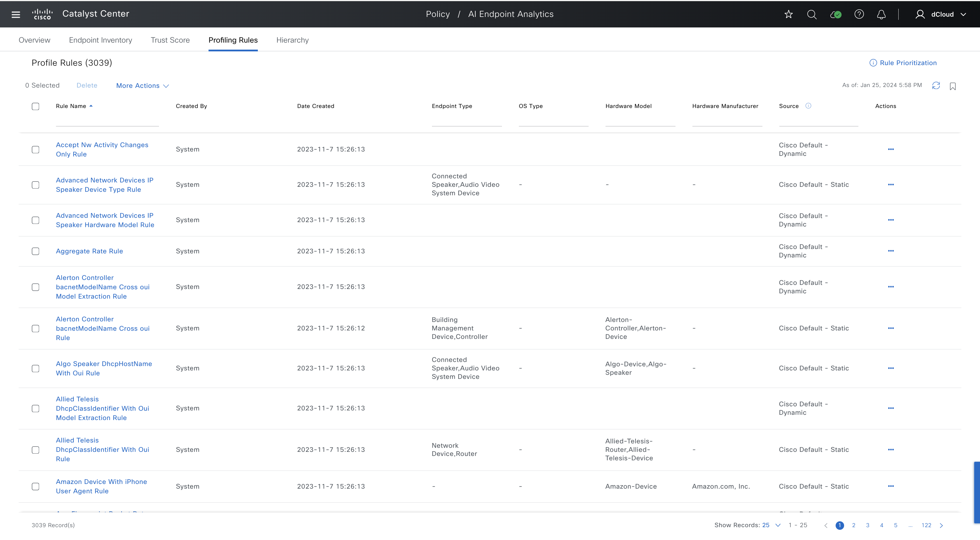Viewport: 980px width, 540px height.
Task: Open actions menu for Accept Nw Activity Changes rule
Action: (890, 149)
